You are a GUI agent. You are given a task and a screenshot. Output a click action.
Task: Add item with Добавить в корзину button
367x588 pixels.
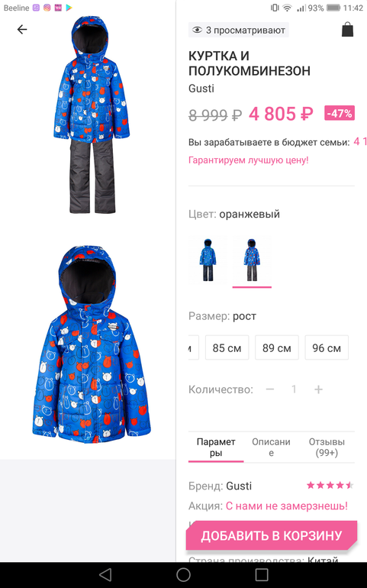272,535
